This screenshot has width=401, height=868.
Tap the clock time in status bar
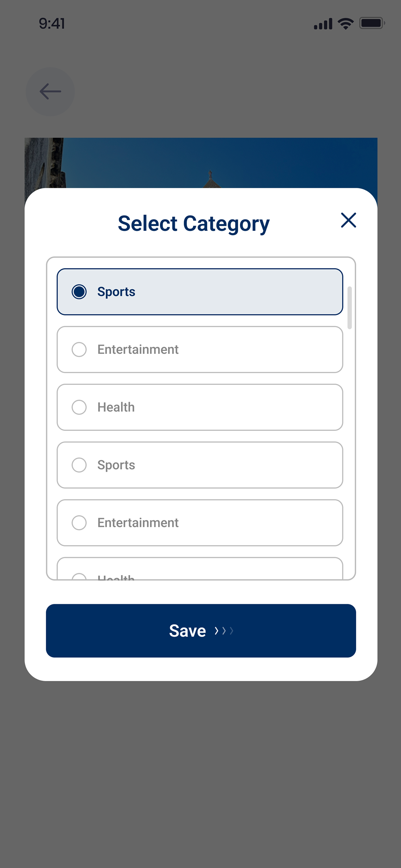coord(52,24)
